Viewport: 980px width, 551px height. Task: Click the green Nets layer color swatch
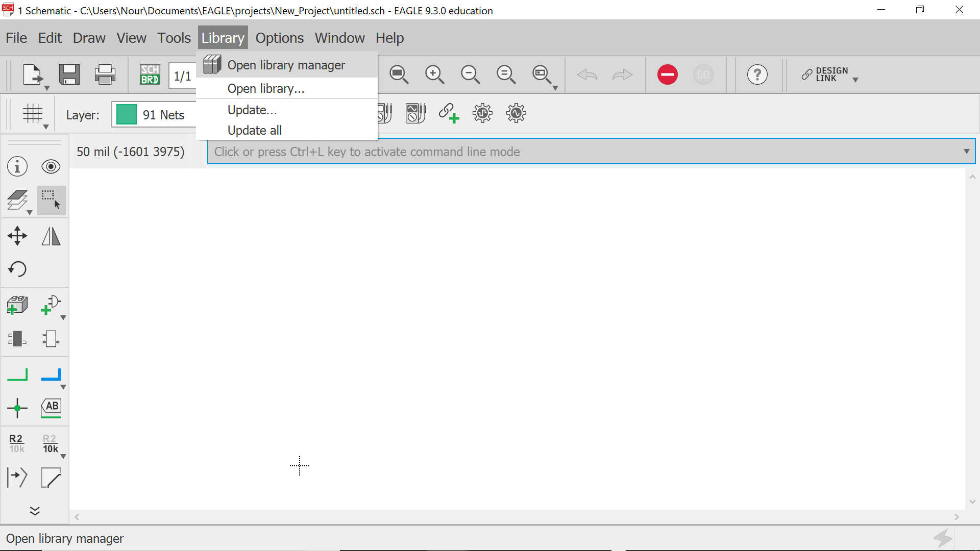point(126,114)
